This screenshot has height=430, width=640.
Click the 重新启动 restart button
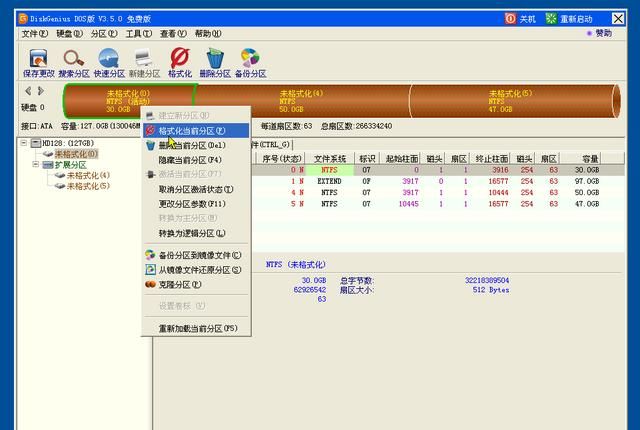point(569,18)
